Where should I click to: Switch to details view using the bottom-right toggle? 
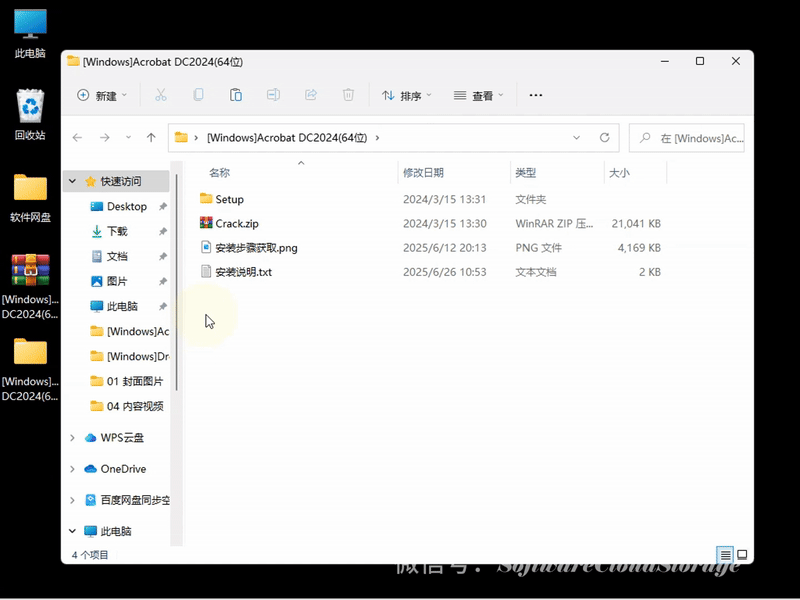[x=725, y=555]
